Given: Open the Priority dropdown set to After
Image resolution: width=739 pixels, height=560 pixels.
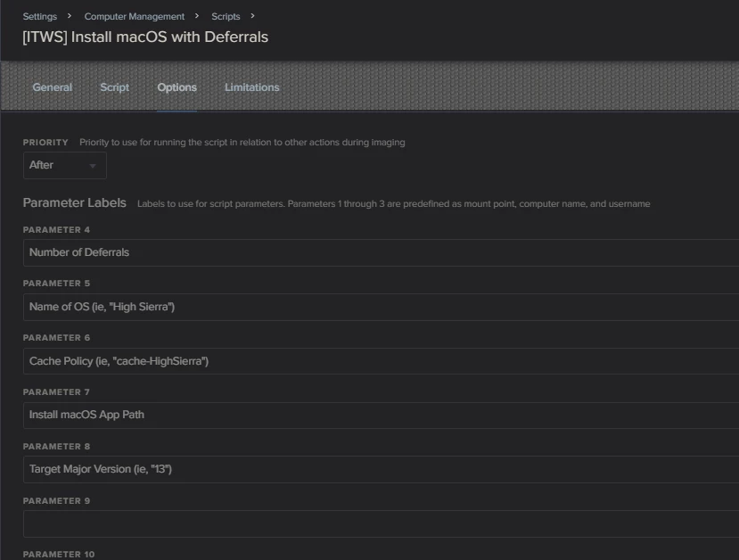Looking at the screenshot, I should (x=64, y=166).
